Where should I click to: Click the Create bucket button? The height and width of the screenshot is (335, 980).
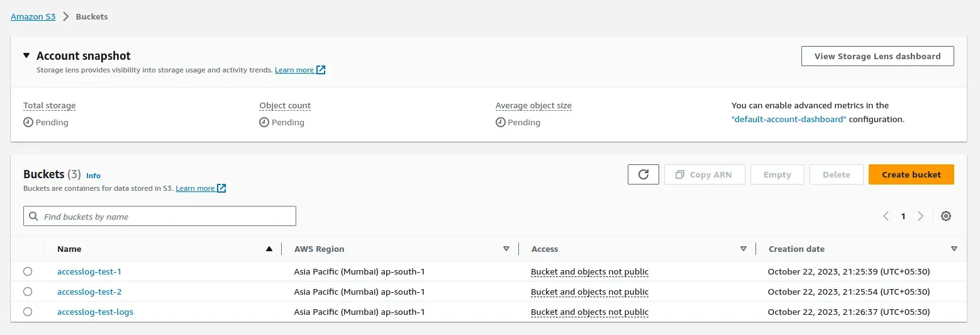coord(911,174)
